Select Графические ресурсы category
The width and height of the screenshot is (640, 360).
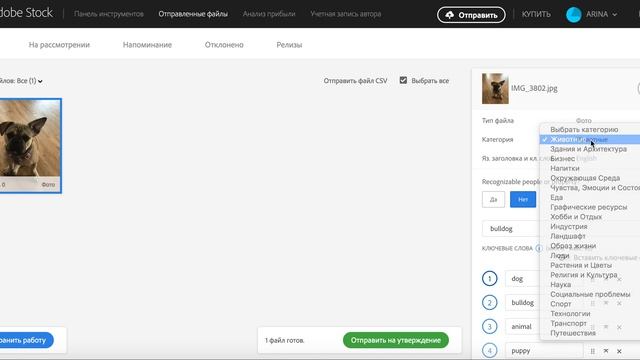tap(590, 207)
